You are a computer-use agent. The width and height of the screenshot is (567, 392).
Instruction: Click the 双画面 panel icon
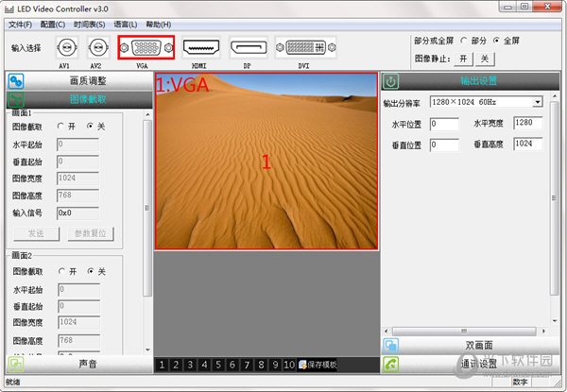tap(390, 346)
